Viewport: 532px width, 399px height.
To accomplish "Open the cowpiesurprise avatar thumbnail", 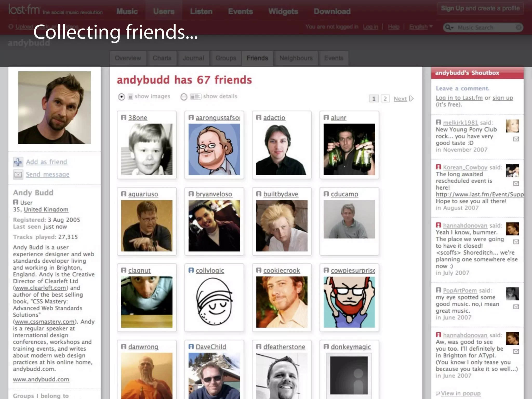I will (x=349, y=302).
